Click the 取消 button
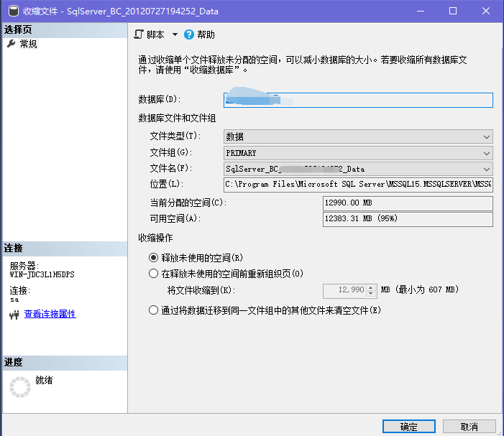504x436 pixels. click(469, 427)
